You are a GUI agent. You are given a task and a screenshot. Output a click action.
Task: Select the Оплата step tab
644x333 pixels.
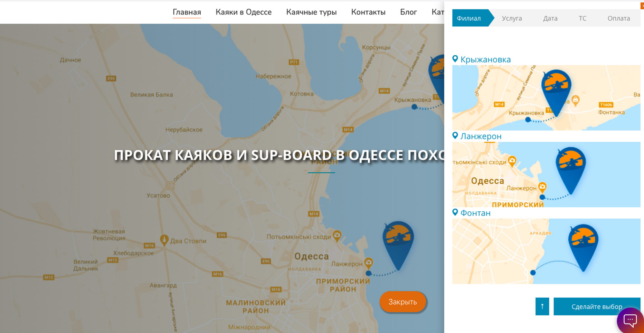click(619, 18)
